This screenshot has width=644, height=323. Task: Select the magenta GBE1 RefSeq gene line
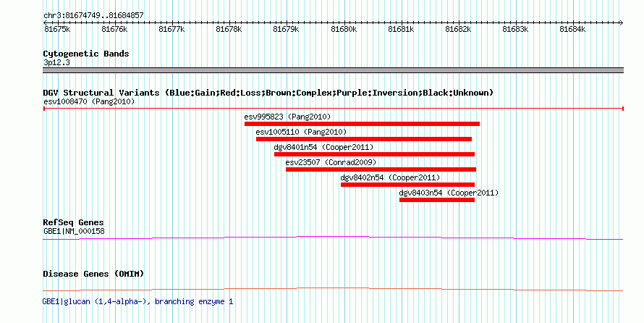coord(333,238)
